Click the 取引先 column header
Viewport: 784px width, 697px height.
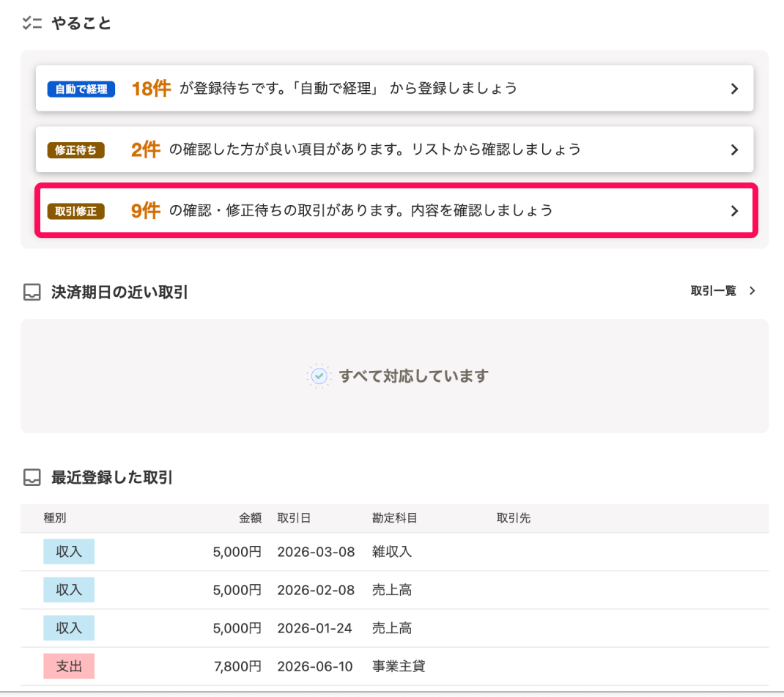[514, 518]
